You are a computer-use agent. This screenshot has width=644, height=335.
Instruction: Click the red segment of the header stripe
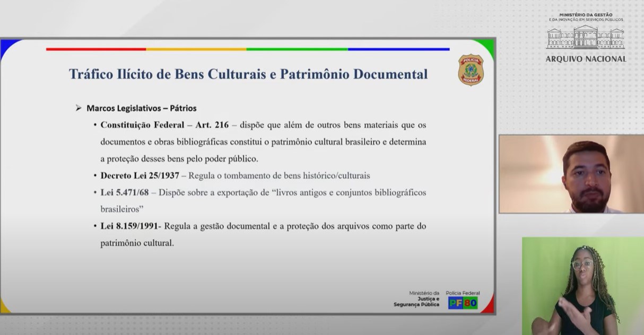95,49
